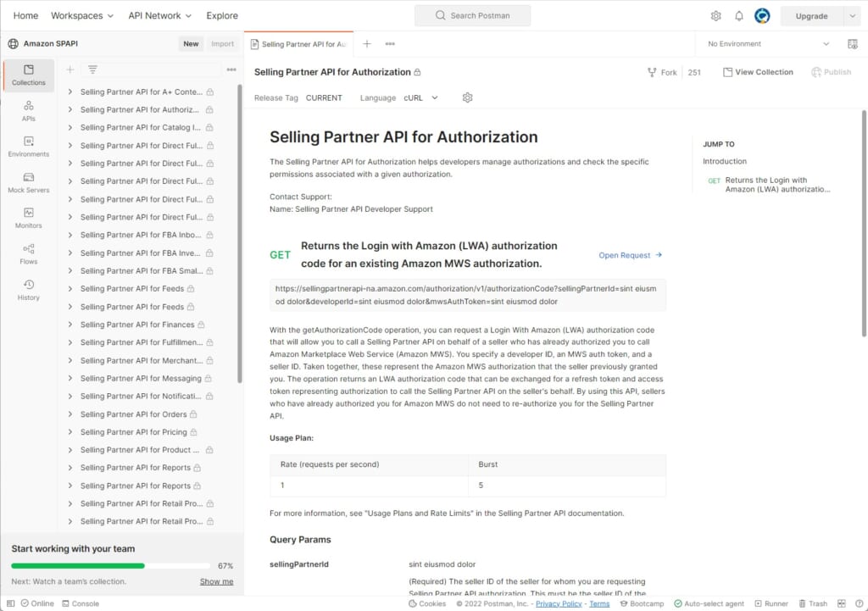This screenshot has width=868, height=611.
Task: Open the tab bar three-dot menu
Action: [x=390, y=44]
